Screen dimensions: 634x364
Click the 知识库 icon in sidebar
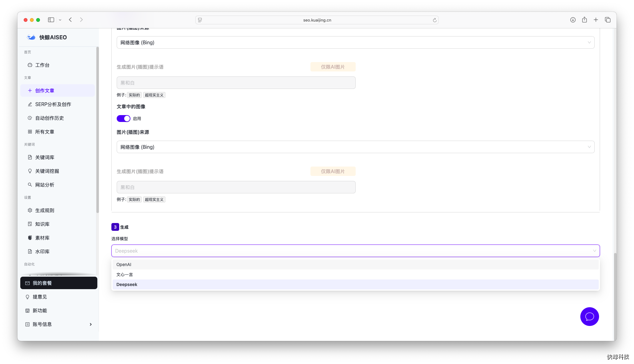point(30,224)
